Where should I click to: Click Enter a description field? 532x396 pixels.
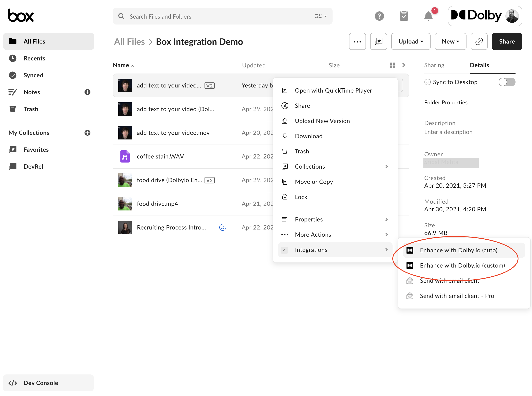[x=448, y=132]
